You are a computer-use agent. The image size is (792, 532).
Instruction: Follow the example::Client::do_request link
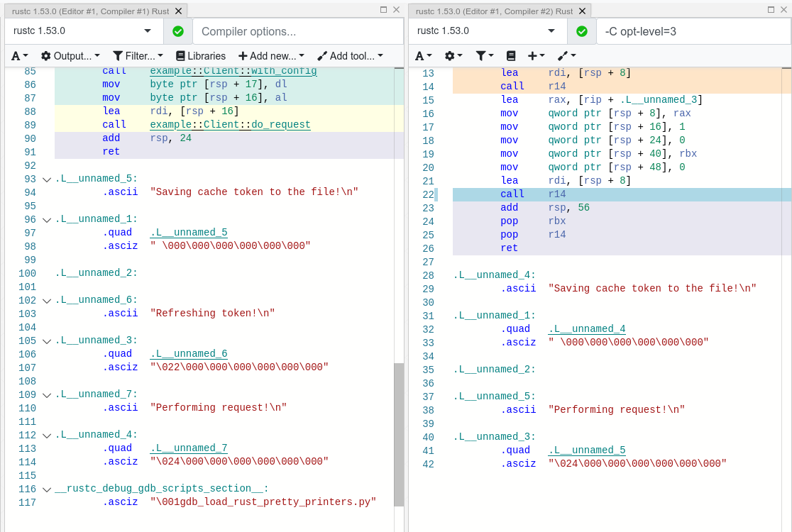(x=230, y=124)
